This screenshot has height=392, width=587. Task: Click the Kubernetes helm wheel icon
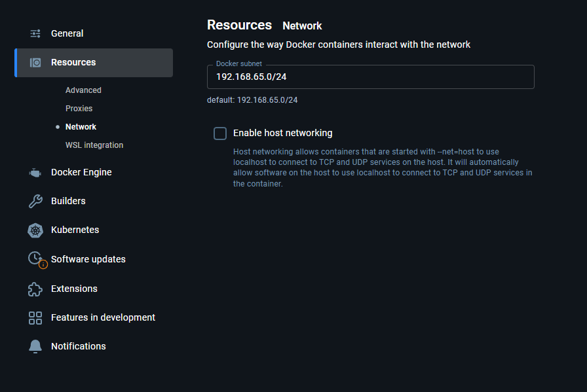coord(35,230)
